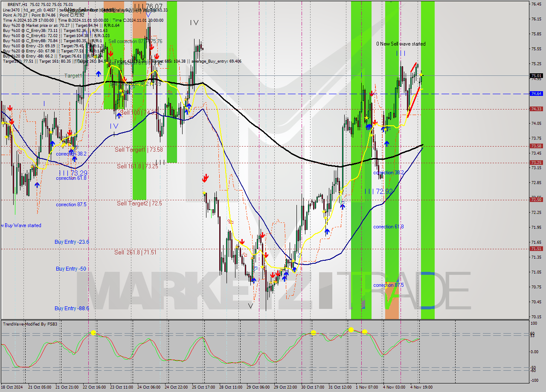Click the 70.15 price scale value
The image size is (546, 392).
536,317
